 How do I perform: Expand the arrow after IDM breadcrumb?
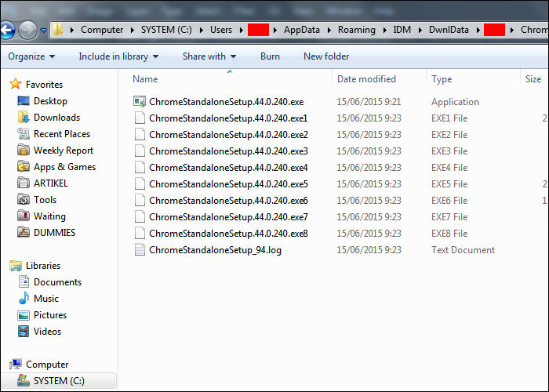420,30
